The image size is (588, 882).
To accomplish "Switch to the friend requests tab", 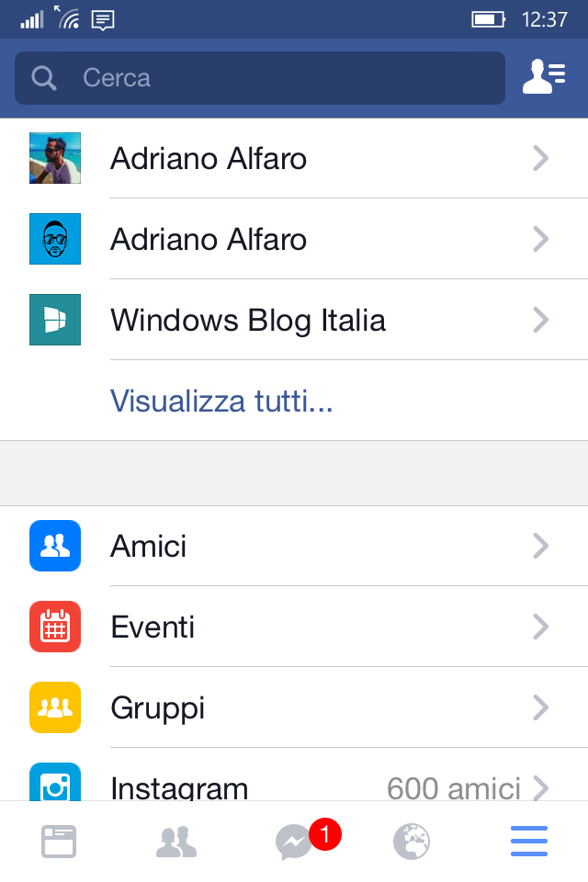I will [176, 842].
